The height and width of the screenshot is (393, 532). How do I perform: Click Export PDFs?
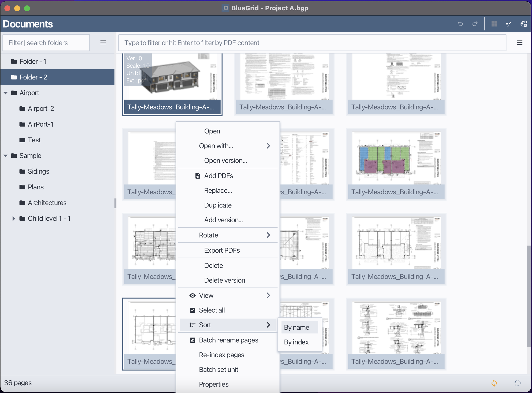222,250
